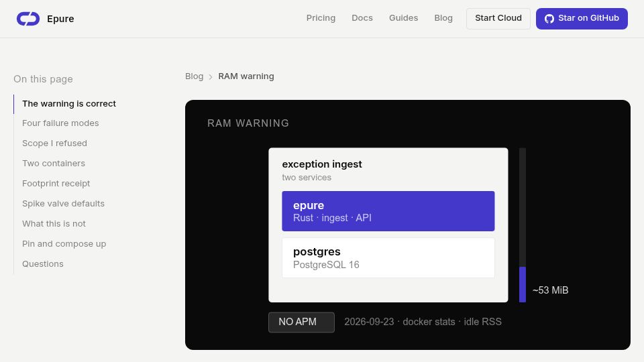Click the exception ingest title
The width and height of the screenshot is (644, 362).
pos(322,164)
